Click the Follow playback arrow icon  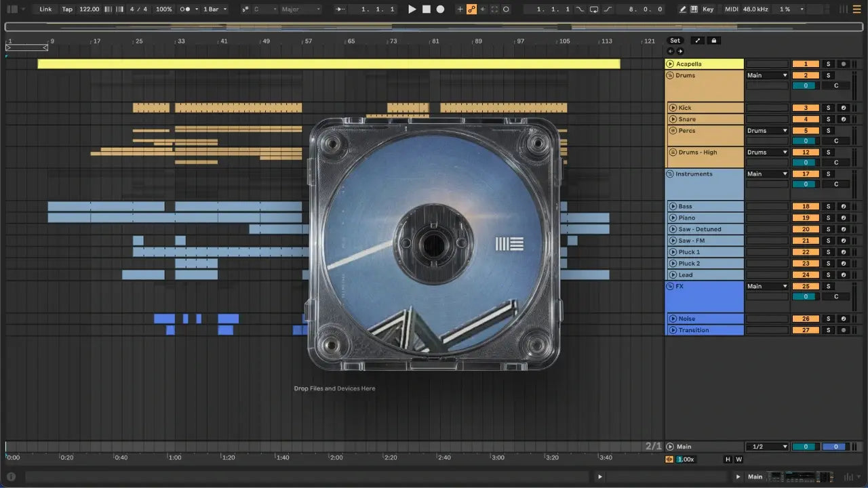[340, 9]
